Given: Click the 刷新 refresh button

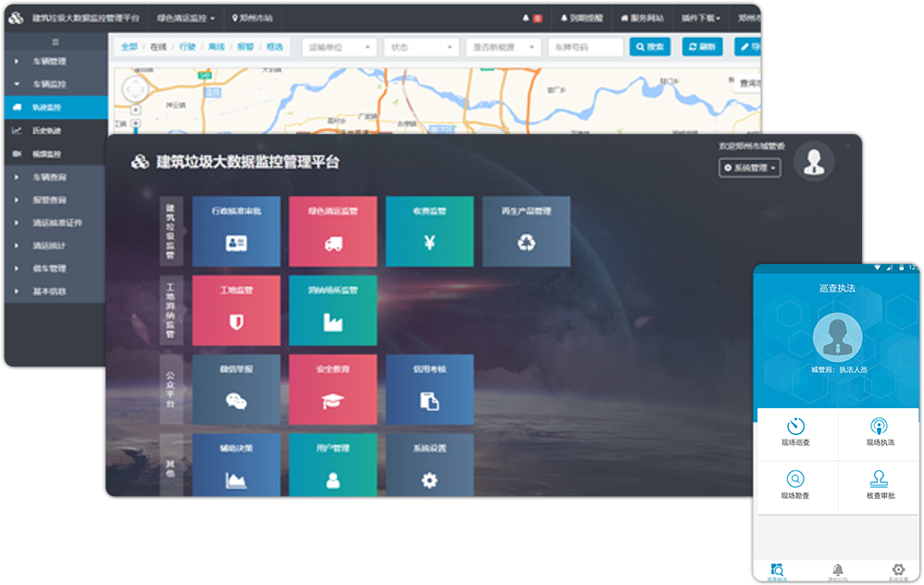Looking at the screenshot, I should [x=702, y=46].
